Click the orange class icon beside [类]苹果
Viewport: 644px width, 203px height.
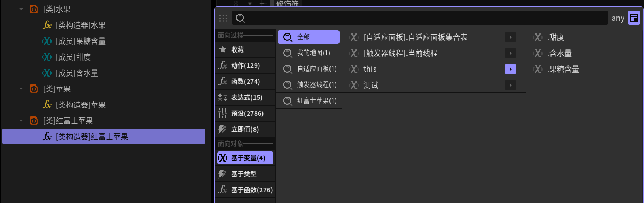coord(33,89)
